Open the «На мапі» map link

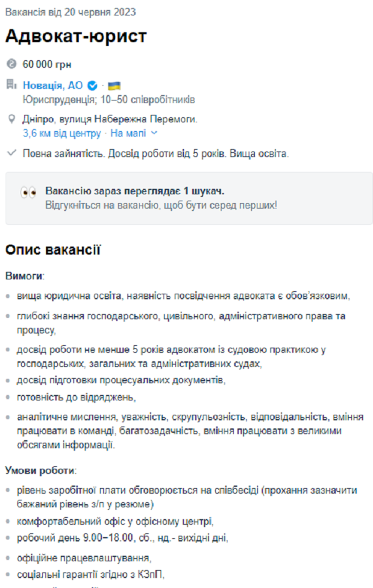pyautogui.click(x=128, y=133)
